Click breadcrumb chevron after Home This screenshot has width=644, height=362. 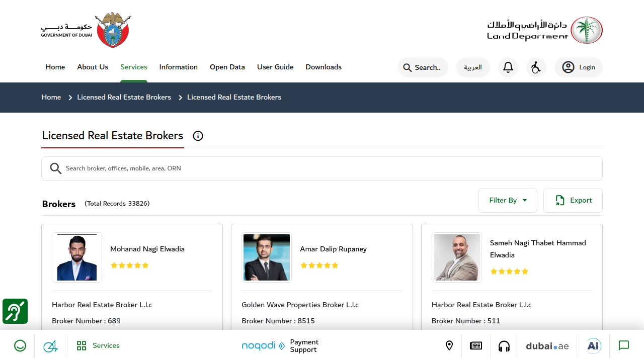(70, 98)
